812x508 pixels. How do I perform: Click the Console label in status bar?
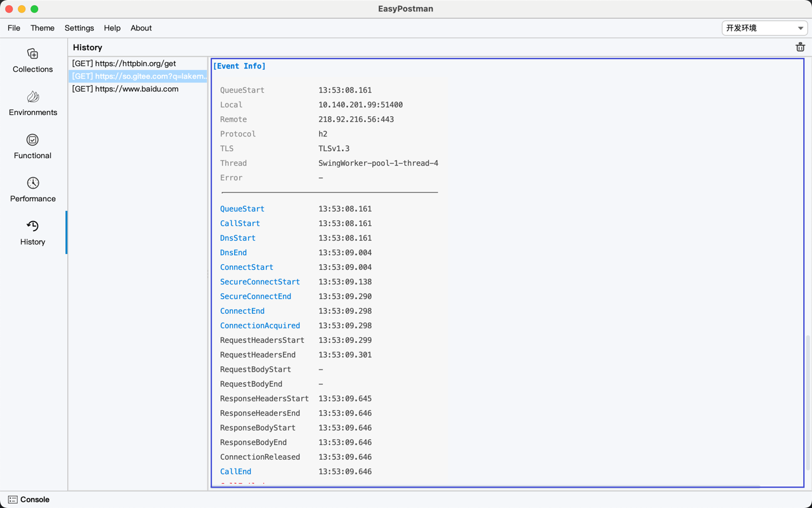[35, 500]
